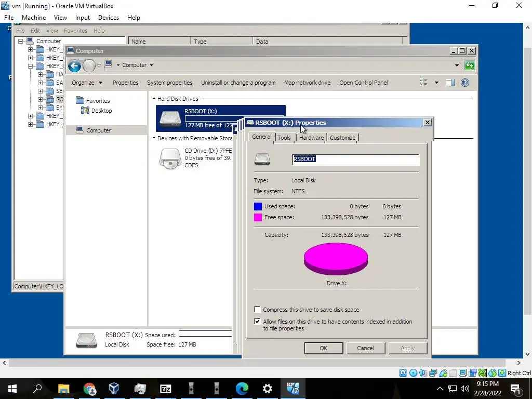The height and width of the screenshot is (399, 532).
Task: Toggle the preview pane icon
Action: click(x=450, y=83)
